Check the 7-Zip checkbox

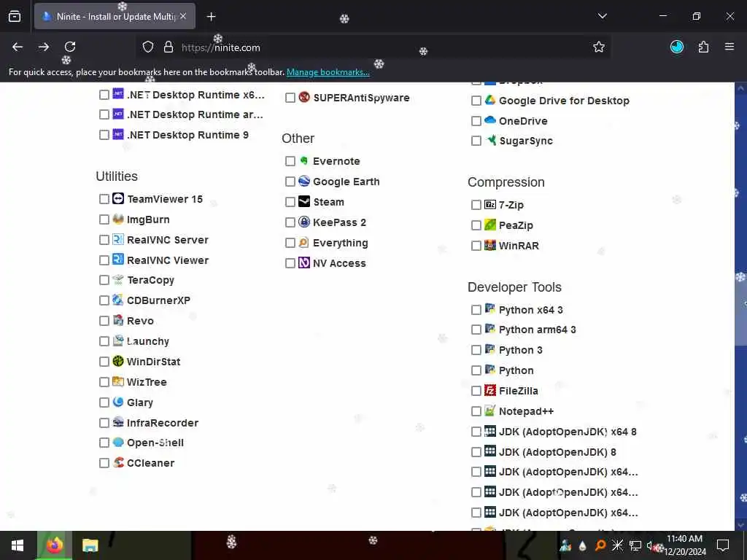coord(476,205)
